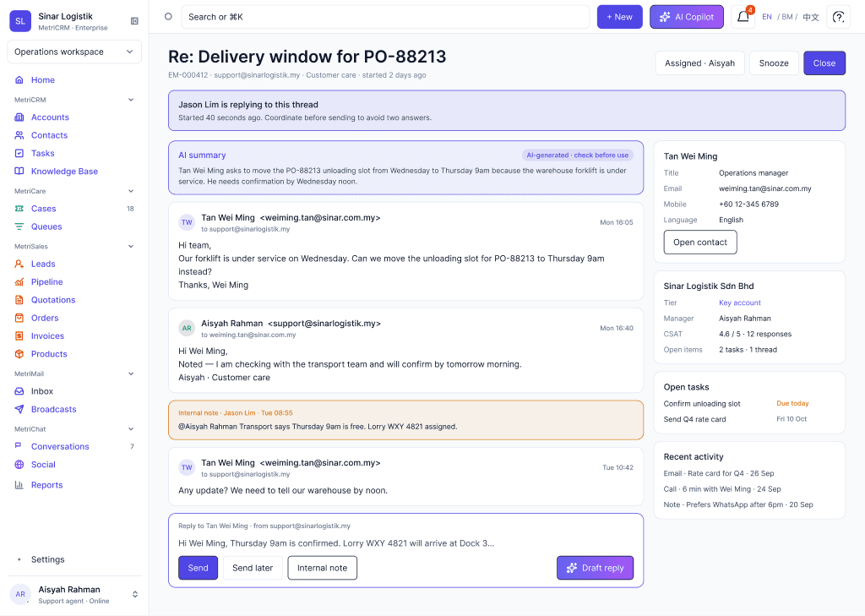Image resolution: width=865 pixels, height=616 pixels.
Task: Open the Assigned · Aisyah dropdown
Action: pyautogui.click(x=699, y=63)
